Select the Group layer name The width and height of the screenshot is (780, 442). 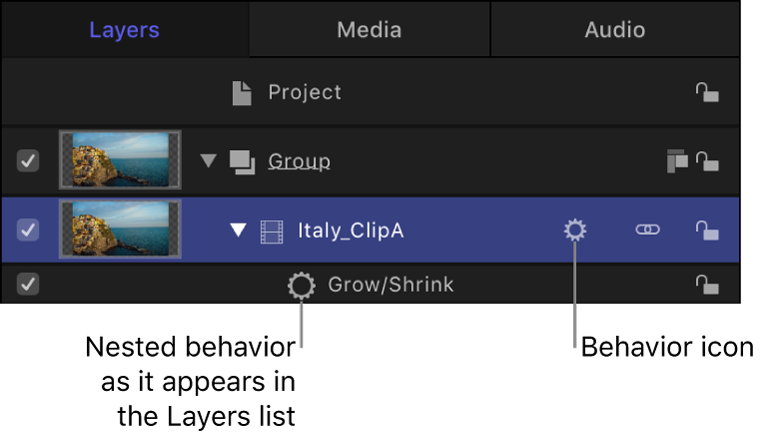(x=299, y=161)
